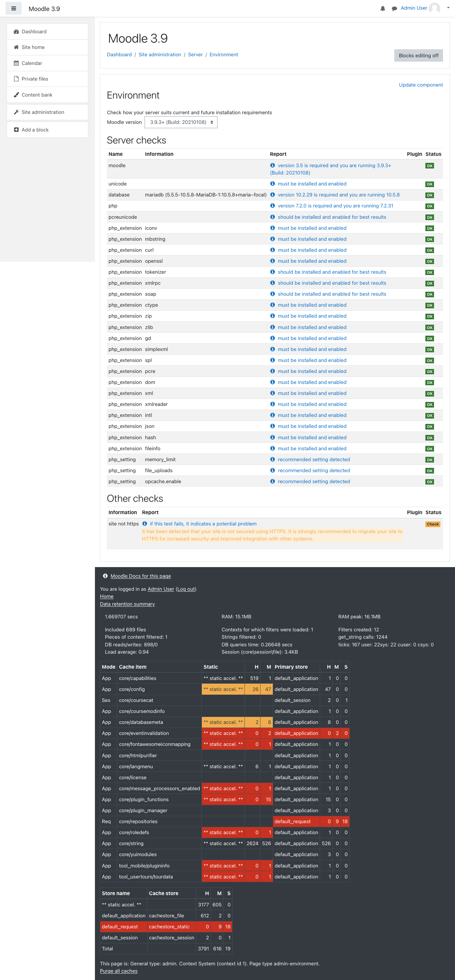Click the info icon in the intl row
The height and width of the screenshot is (980, 455).
(272, 415)
